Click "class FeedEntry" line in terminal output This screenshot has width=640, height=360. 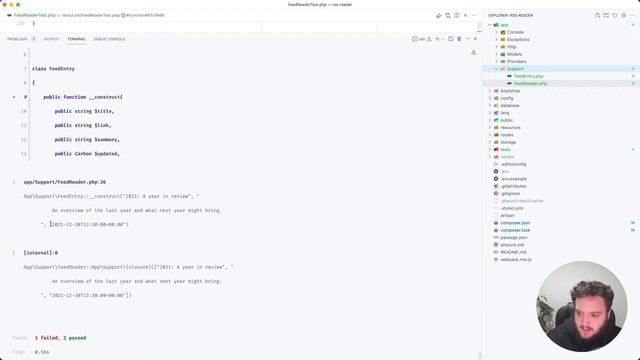coord(53,69)
